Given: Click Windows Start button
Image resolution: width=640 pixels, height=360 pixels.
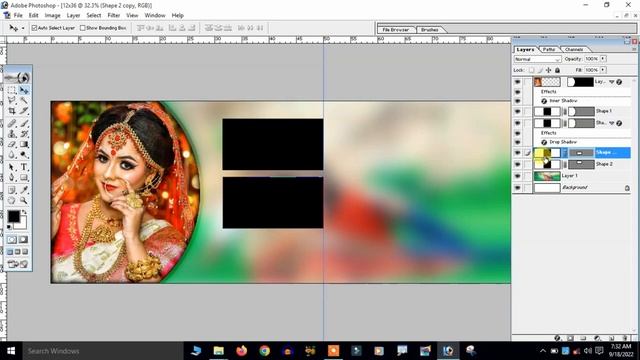Looking at the screenshot, I should (11, 351).
